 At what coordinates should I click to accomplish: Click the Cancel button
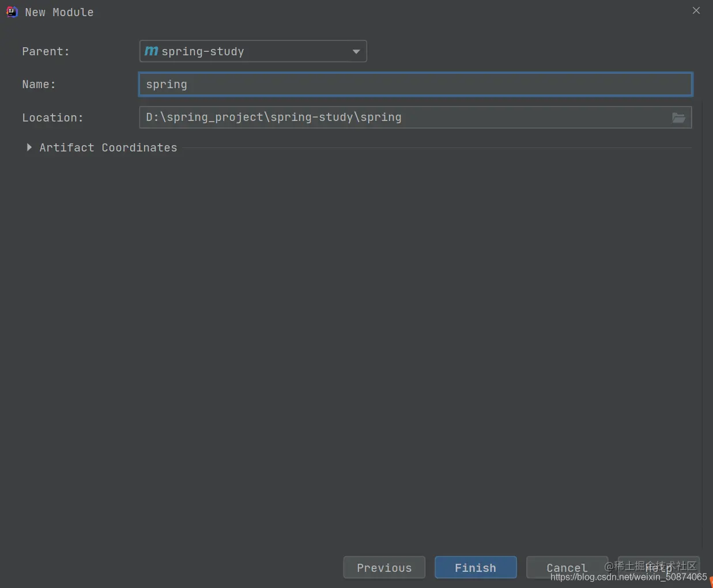click(567, 568)
